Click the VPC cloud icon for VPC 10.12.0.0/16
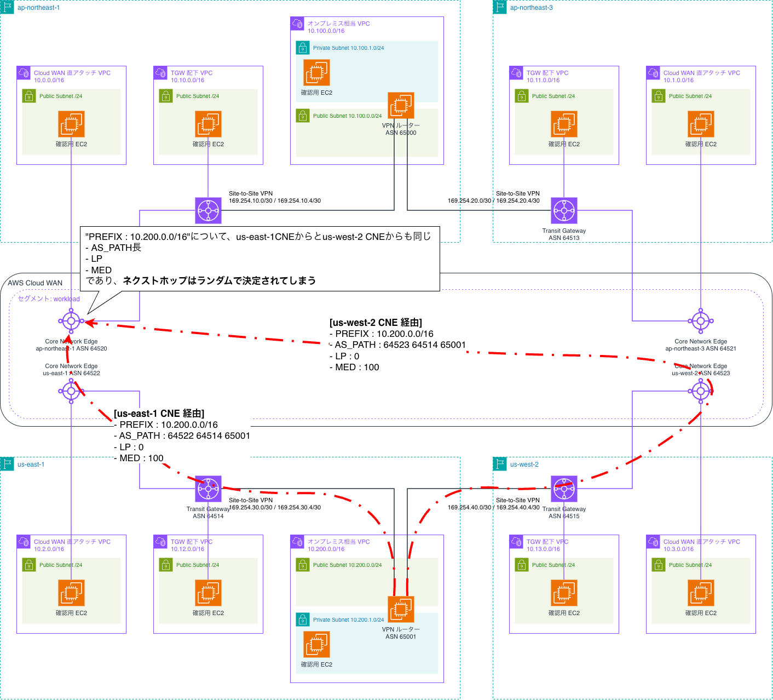The image size is (773, 700). point(160,542)
